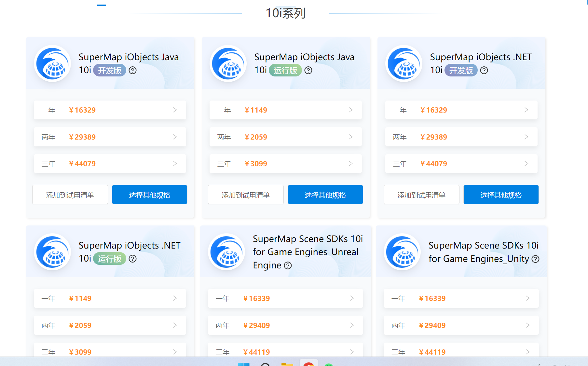Click the SuperMap iObjects .NET 开发版 logo

(x=404, y=64)
